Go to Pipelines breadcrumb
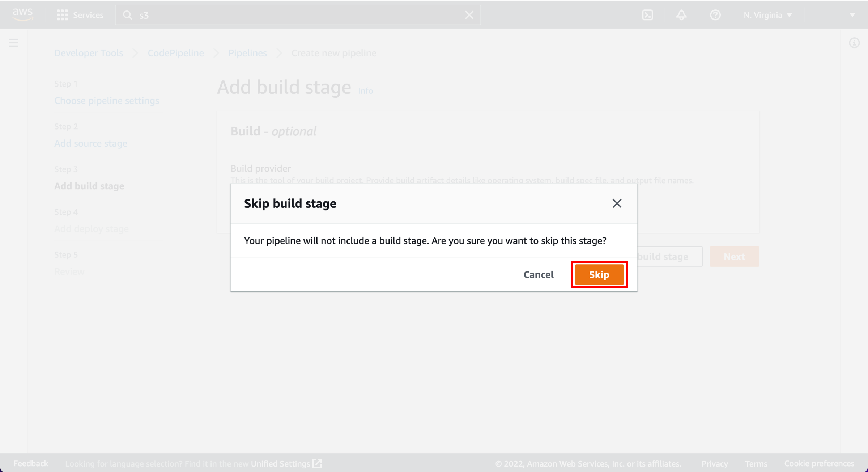The width and height of the screenshot is (868, 472). pos(247,53)
